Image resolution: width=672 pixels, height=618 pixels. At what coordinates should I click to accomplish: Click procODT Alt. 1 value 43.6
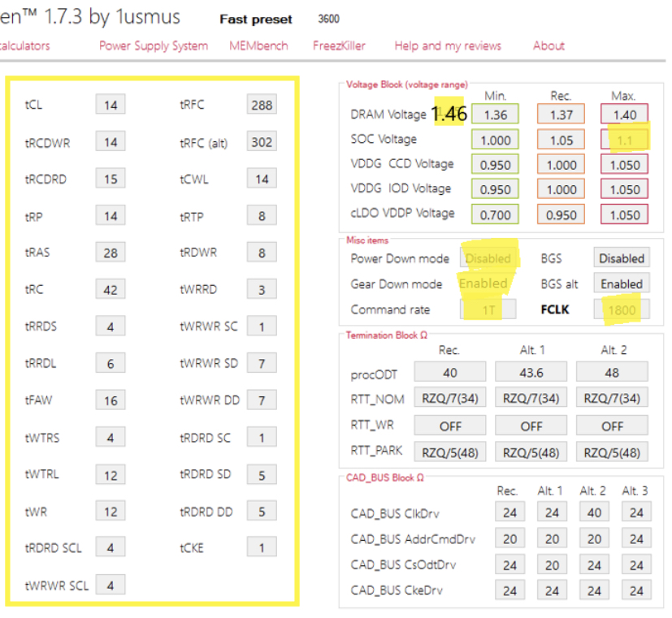531,372
